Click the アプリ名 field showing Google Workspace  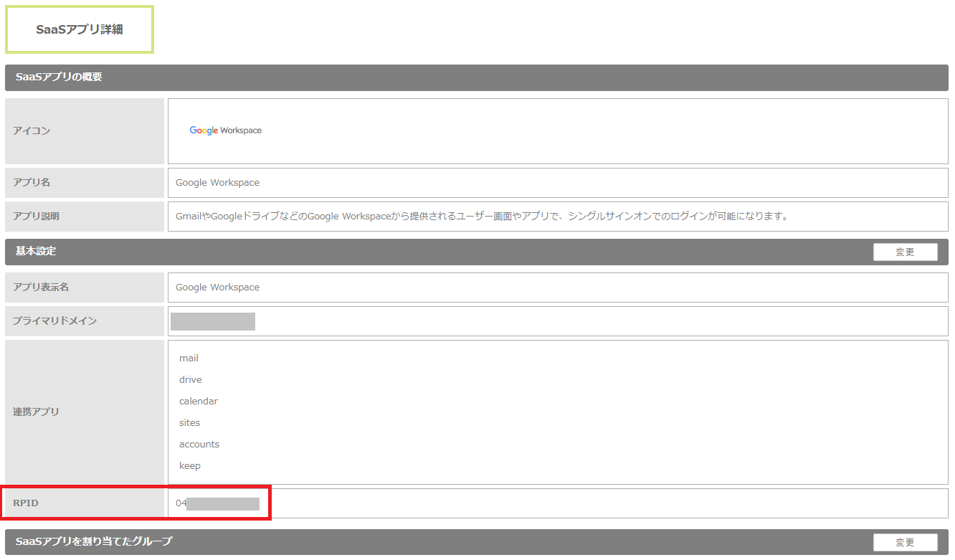pos(217,183)
